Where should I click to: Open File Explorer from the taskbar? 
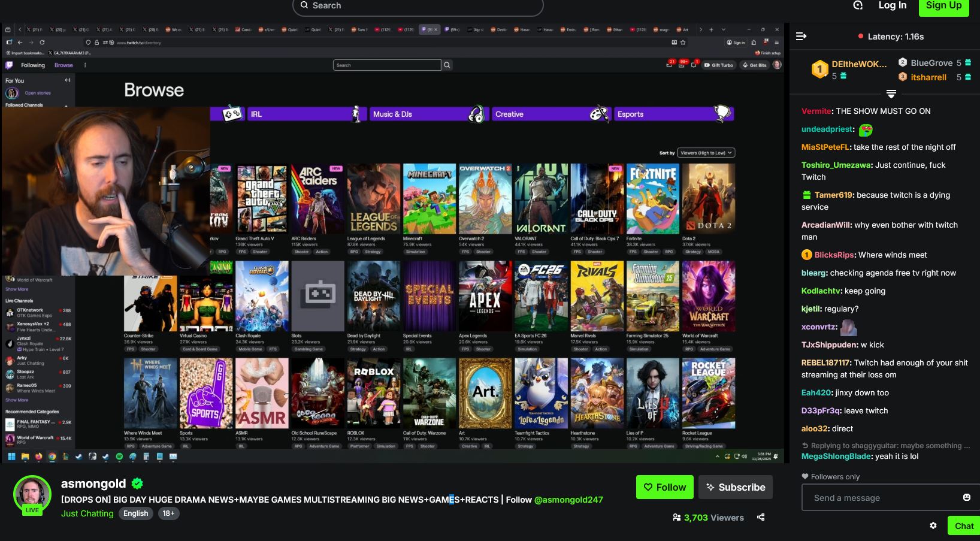click(x=25, y=457)
